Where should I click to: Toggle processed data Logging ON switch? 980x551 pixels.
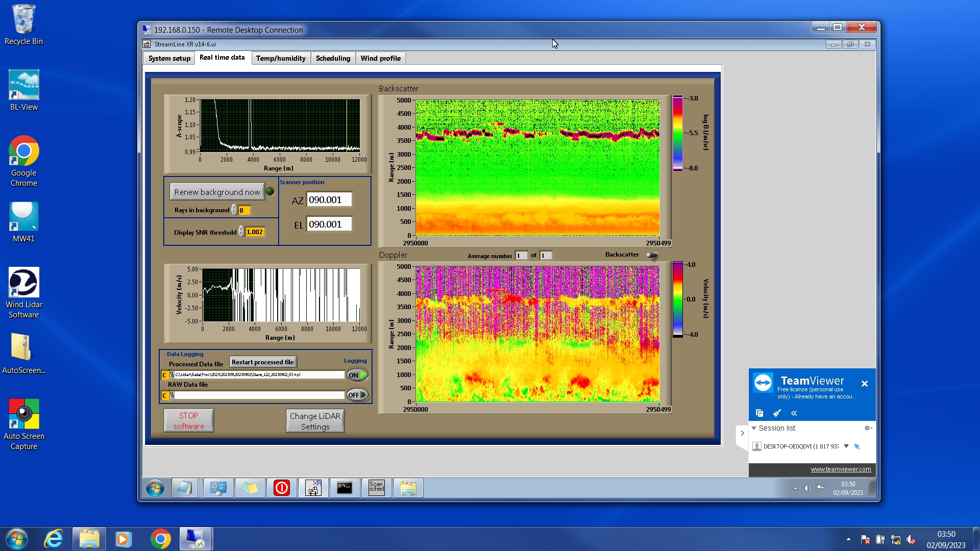[357, 375]
